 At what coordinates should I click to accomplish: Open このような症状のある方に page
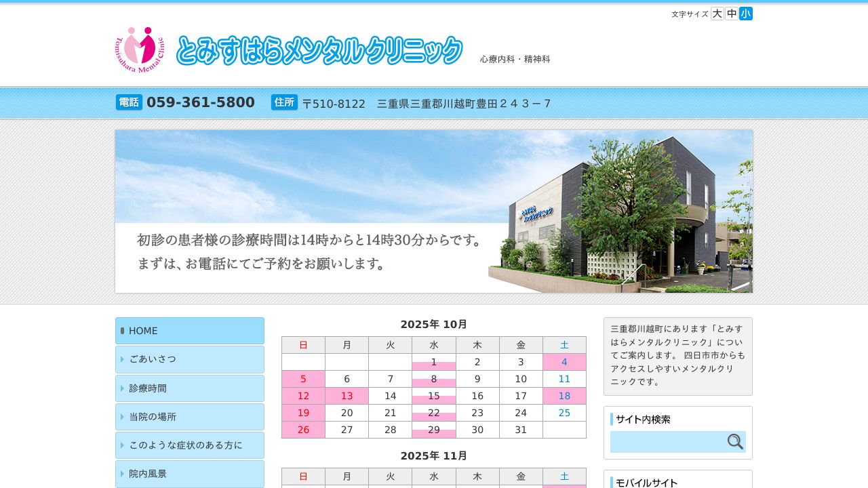click(190, 445)
